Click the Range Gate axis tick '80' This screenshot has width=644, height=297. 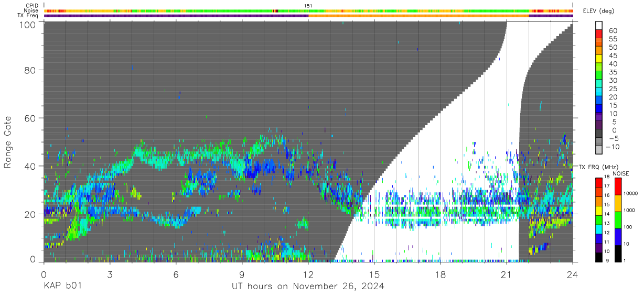coord(30,70)
